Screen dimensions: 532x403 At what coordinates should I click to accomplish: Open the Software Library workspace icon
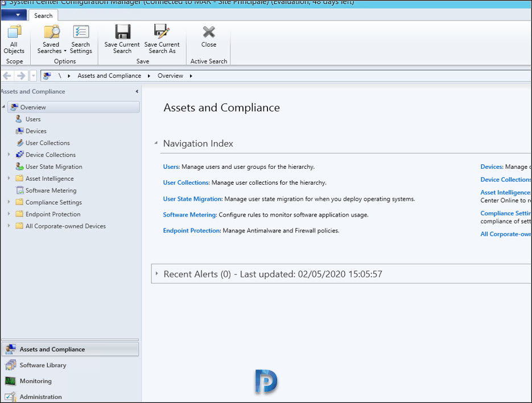click(10, 365)
